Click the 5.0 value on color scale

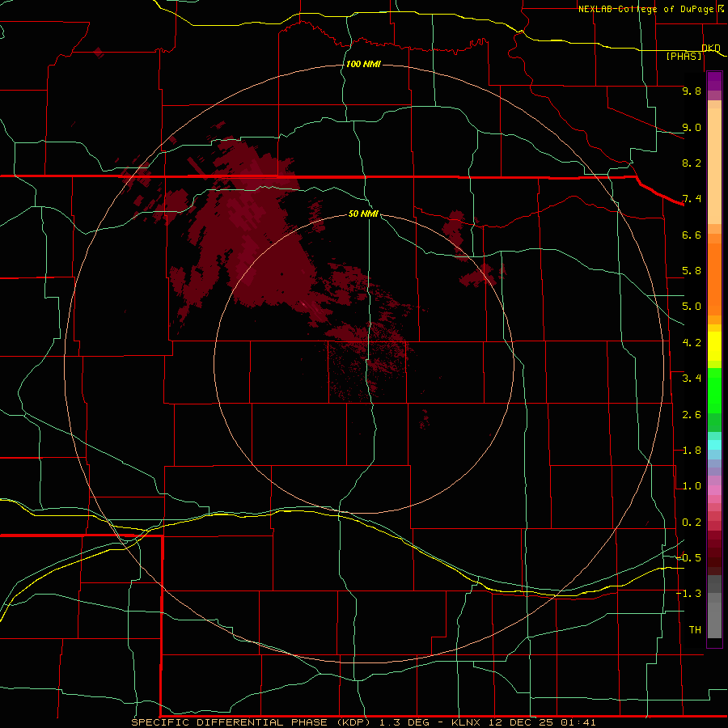(692, 307)
